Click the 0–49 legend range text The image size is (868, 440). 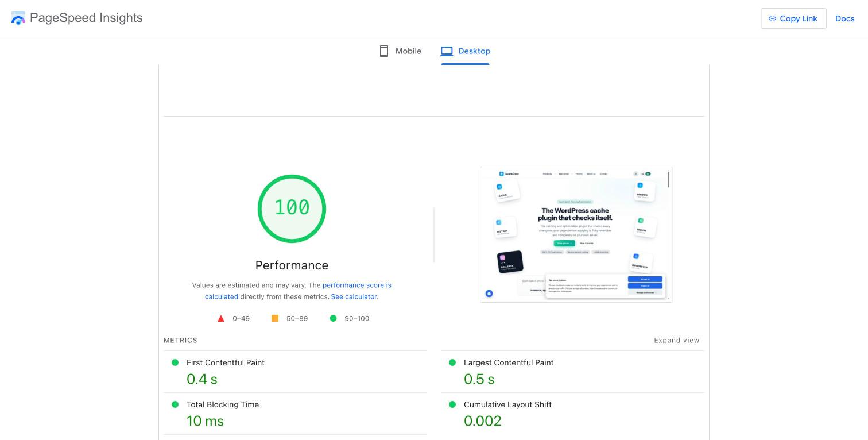241,318
